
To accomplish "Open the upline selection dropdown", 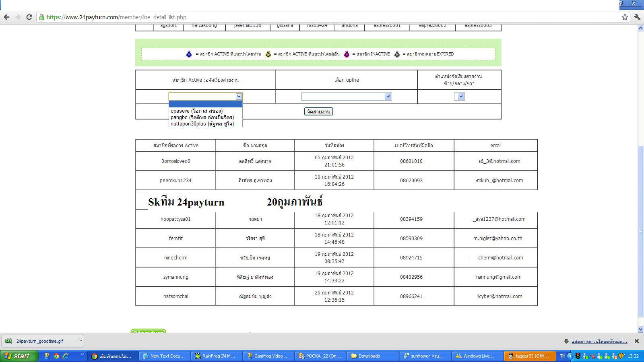I will point(347,97).
